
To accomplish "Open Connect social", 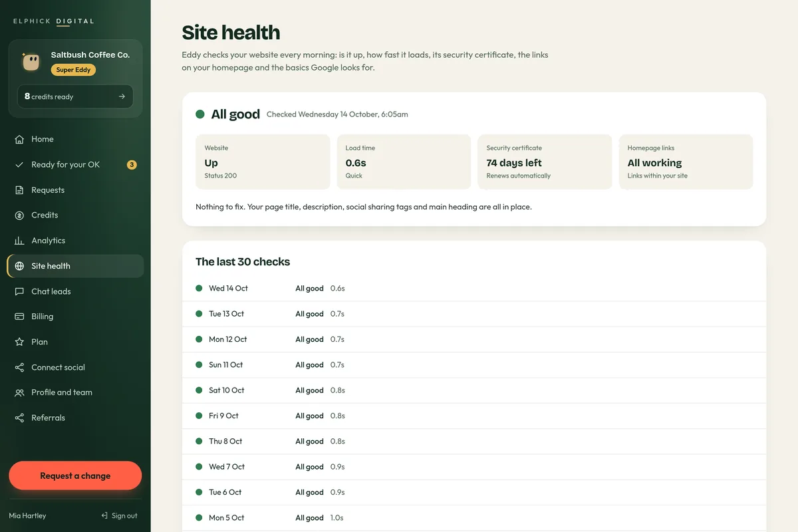I will pyautogui.click(x=75, y=367).
